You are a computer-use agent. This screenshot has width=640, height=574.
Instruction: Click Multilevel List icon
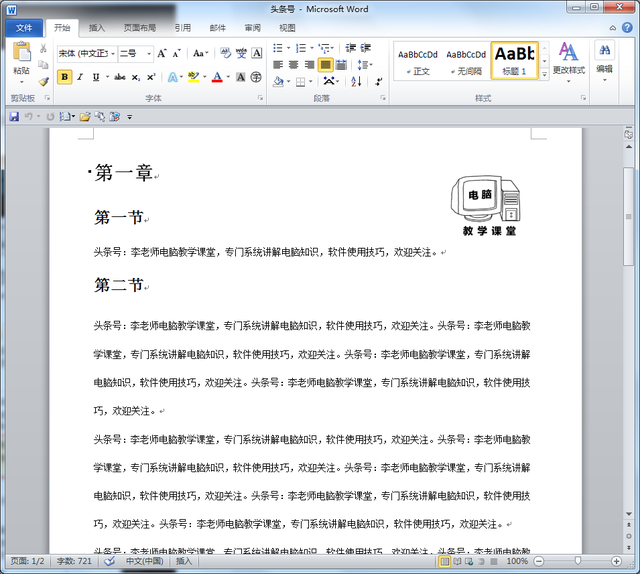coord(325,48)
